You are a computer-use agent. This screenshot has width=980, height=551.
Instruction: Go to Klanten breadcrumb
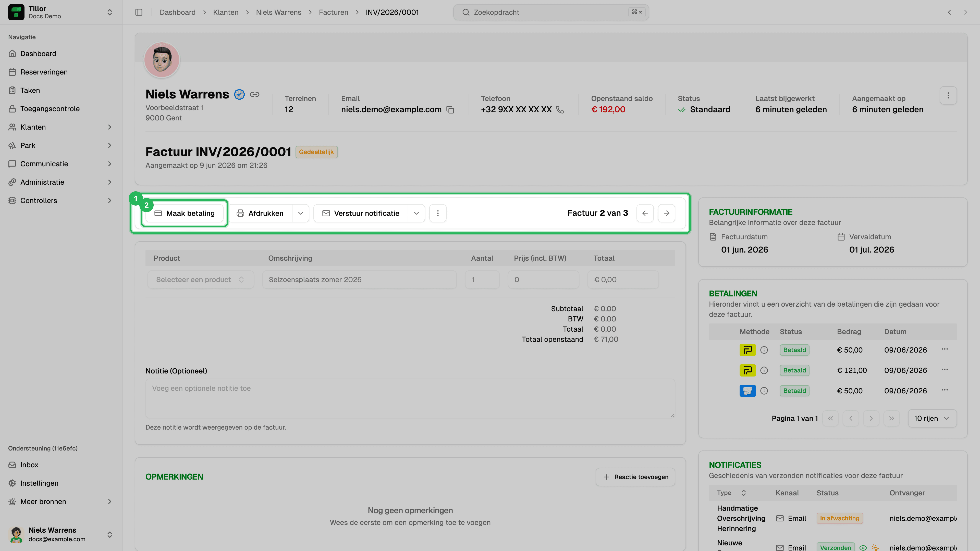coord(226,12)
